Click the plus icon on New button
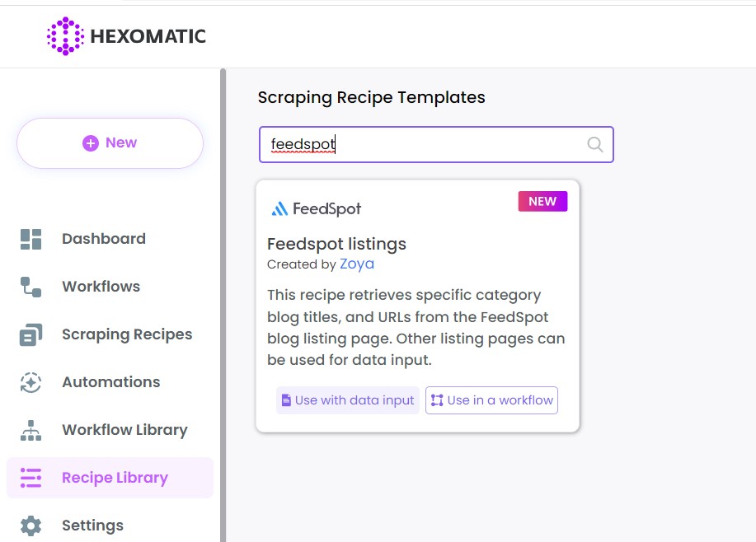 pos(91,143)
